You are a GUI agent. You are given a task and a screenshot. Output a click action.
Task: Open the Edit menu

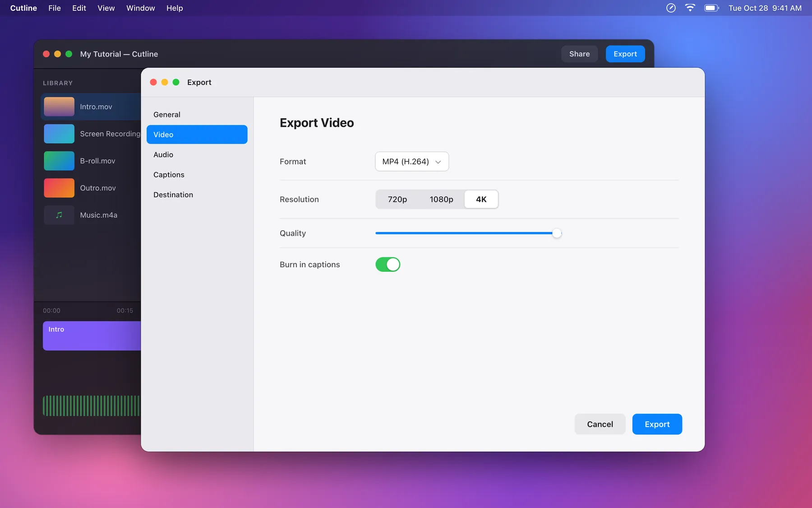tap(79, 8)
